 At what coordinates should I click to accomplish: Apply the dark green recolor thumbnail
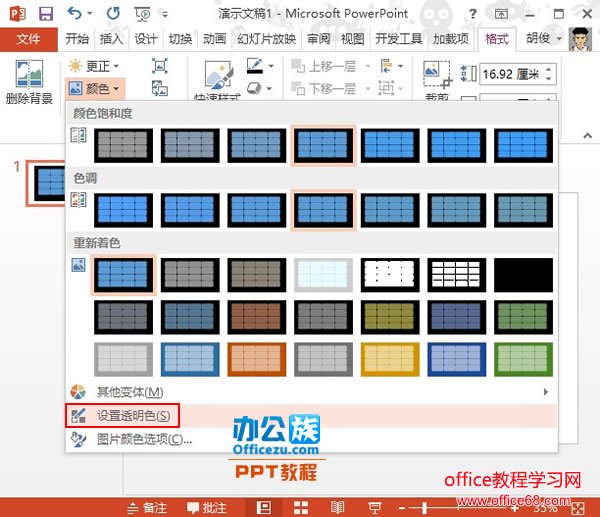point(523,317)
